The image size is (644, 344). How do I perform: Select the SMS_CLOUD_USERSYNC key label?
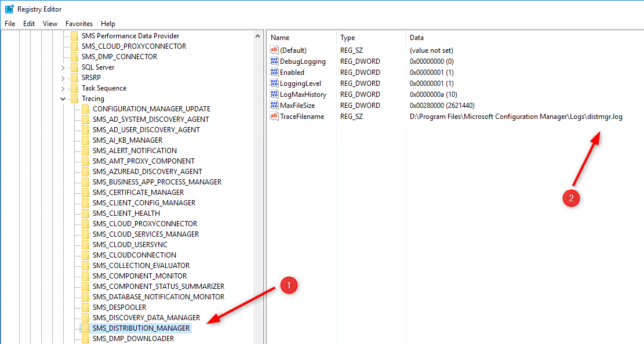(x=130, y=245)
